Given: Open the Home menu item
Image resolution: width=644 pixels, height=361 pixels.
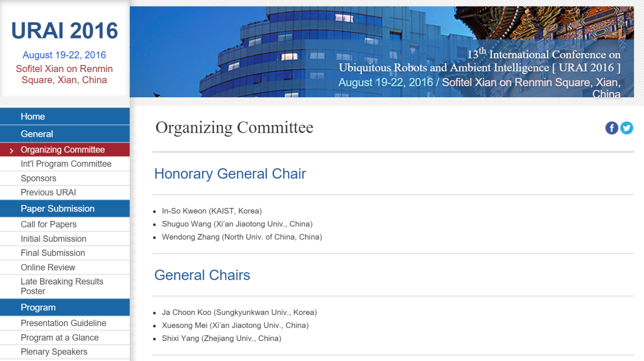Looking at the screenshot, I should pyautogui.click(x=33, y=117).
